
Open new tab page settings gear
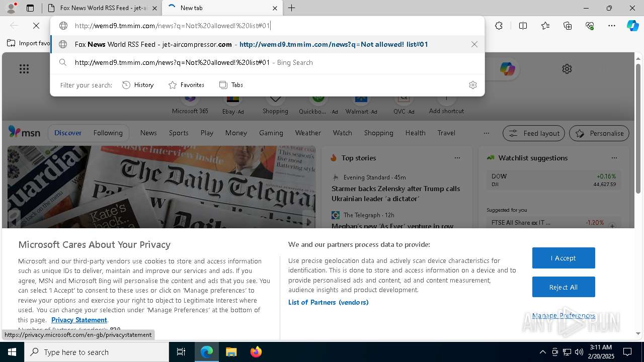click(567, 69)
